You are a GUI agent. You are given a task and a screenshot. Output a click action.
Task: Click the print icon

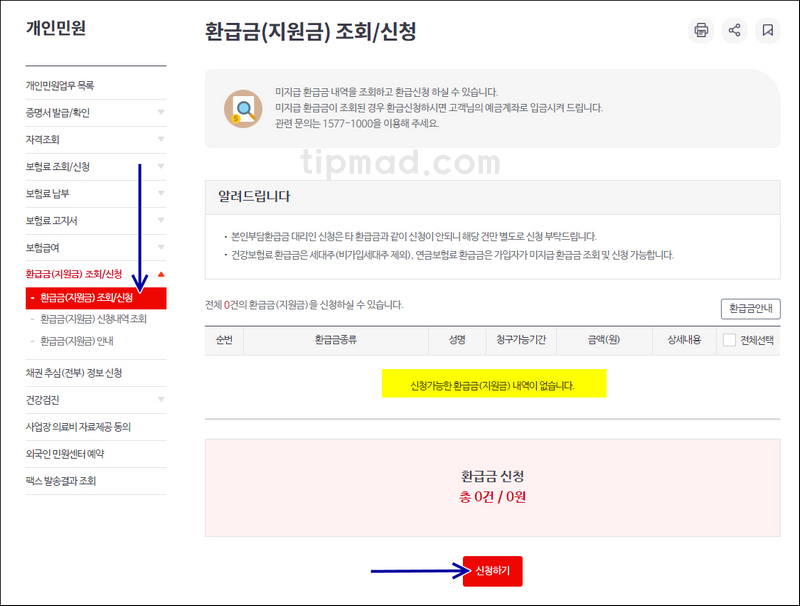pyautogui.click(x=701, y=31)
